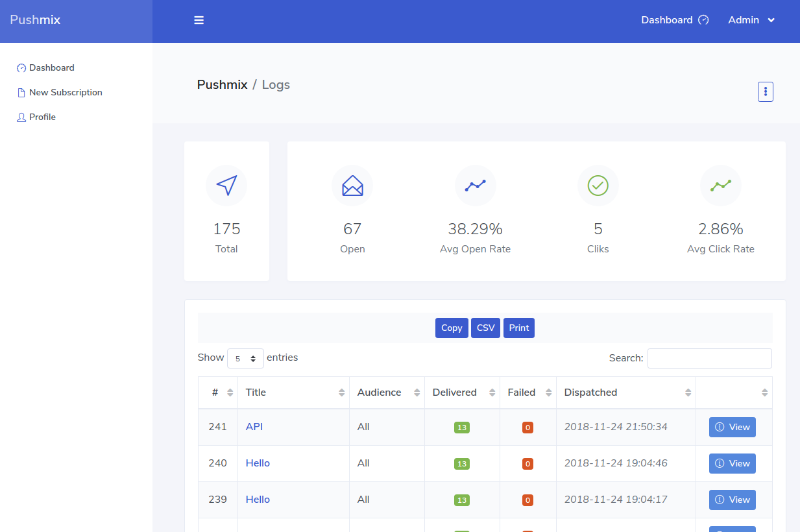The width and height of the screenshot is (800, 532).
Task: Open the vertical three-dots options menu
Action: point(766,92)
